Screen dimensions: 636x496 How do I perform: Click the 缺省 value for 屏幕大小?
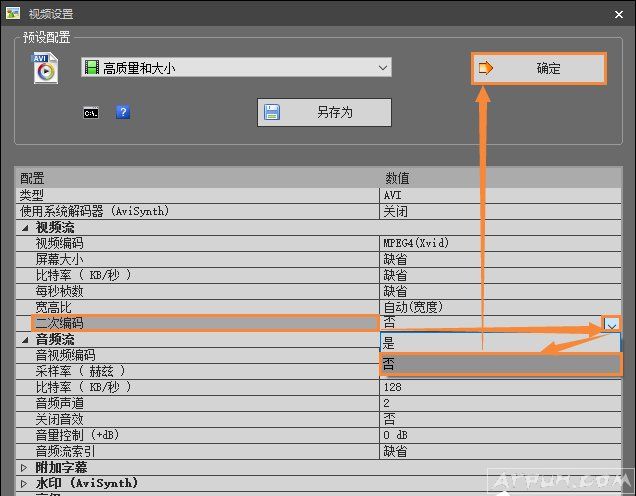tap(500, 260)
